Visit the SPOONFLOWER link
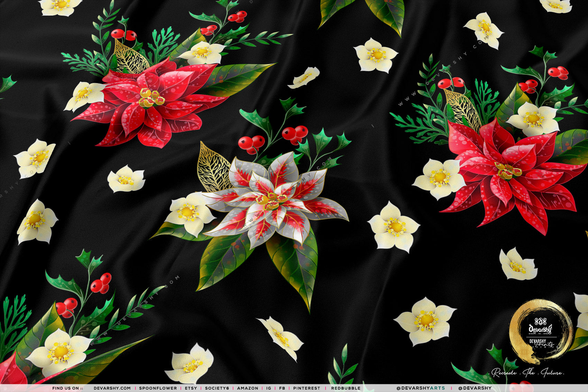 pos(158,388)
